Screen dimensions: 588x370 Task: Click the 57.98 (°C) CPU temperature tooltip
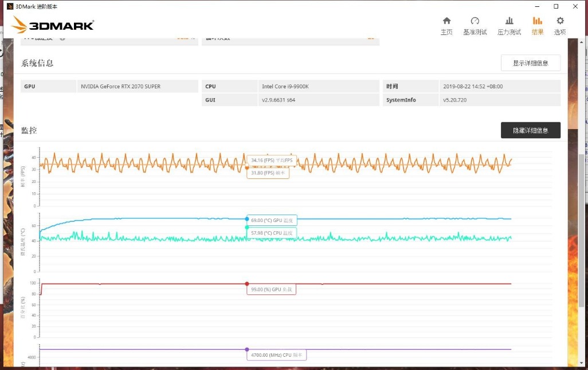[272, 233]
